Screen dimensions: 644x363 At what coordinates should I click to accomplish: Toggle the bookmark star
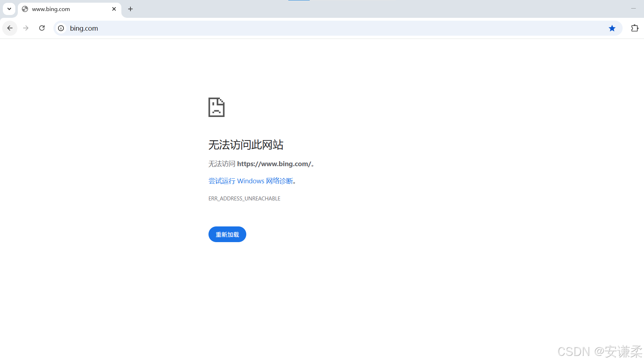click(x=612, y=28)
